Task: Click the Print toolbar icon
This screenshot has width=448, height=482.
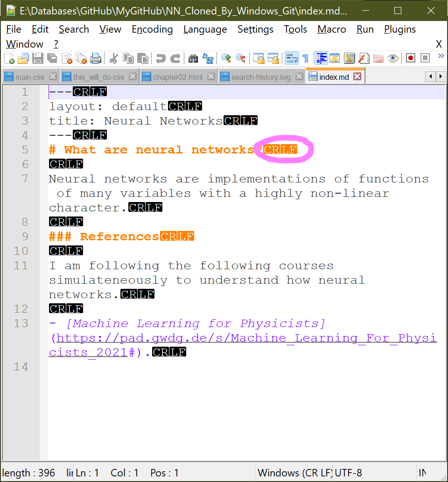Action: [x=96, y=58]
